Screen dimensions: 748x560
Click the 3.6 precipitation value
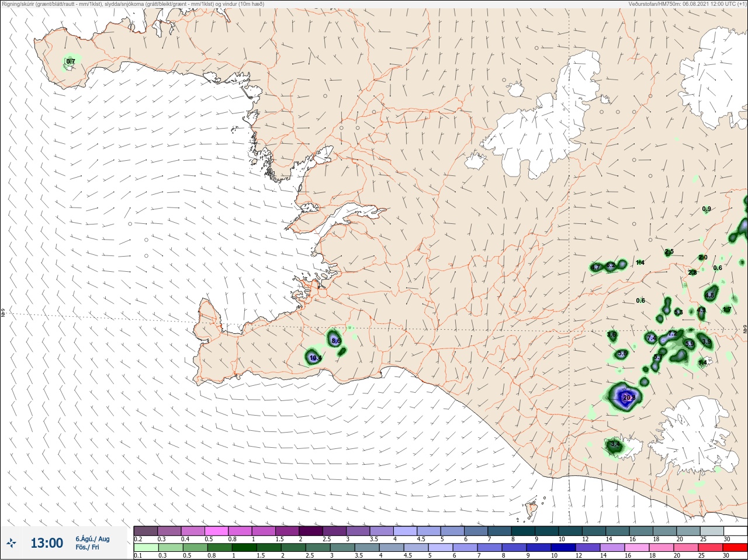pyautogui.click(x=612, y=335)
